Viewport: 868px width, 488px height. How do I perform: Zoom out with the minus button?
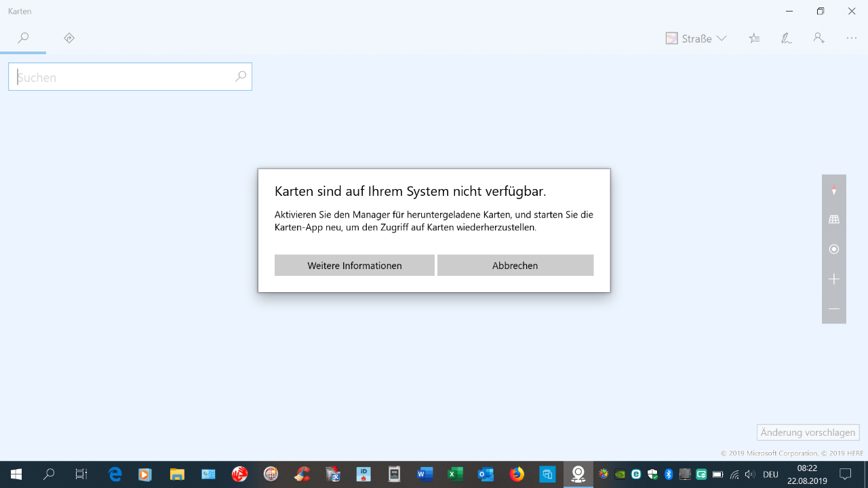[834, 309]
